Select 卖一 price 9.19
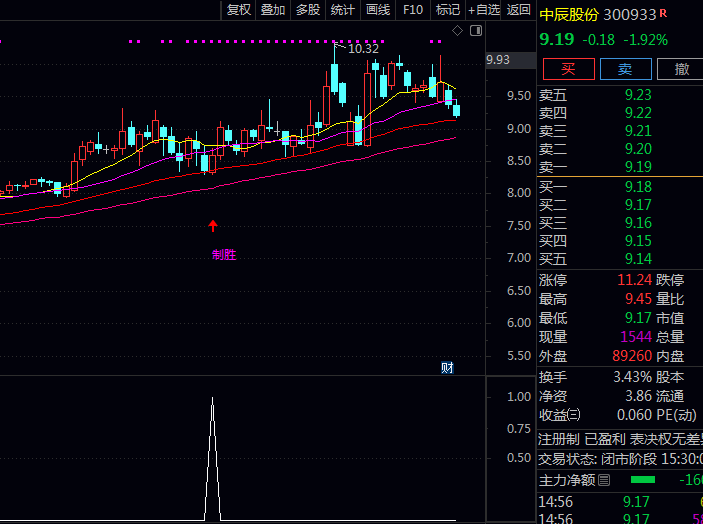Screen dimensions: 703x524 point(638,167)
